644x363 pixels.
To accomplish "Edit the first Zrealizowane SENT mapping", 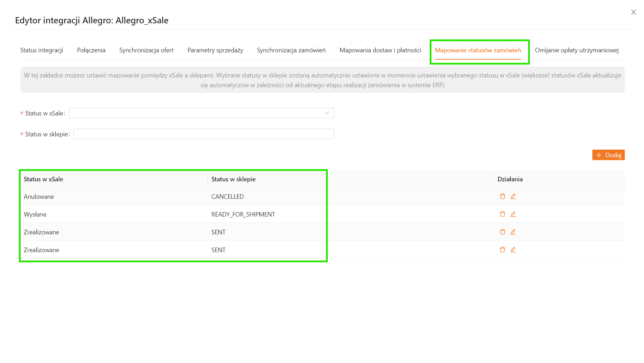I will pos(513,232).
